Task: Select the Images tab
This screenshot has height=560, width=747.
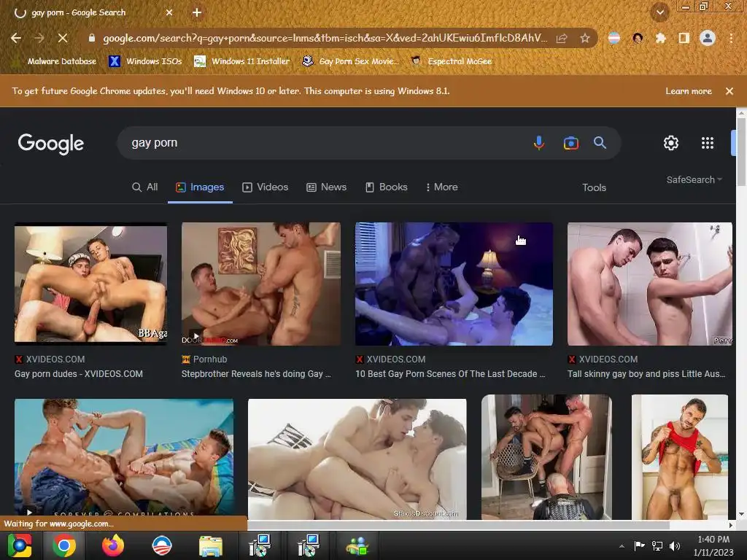Action: pos(200,187)
